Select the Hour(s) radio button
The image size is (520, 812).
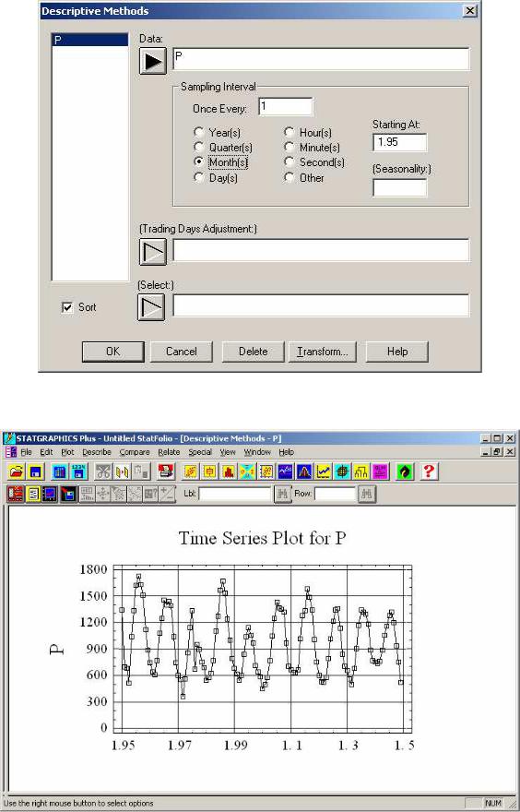click(290, 132)
